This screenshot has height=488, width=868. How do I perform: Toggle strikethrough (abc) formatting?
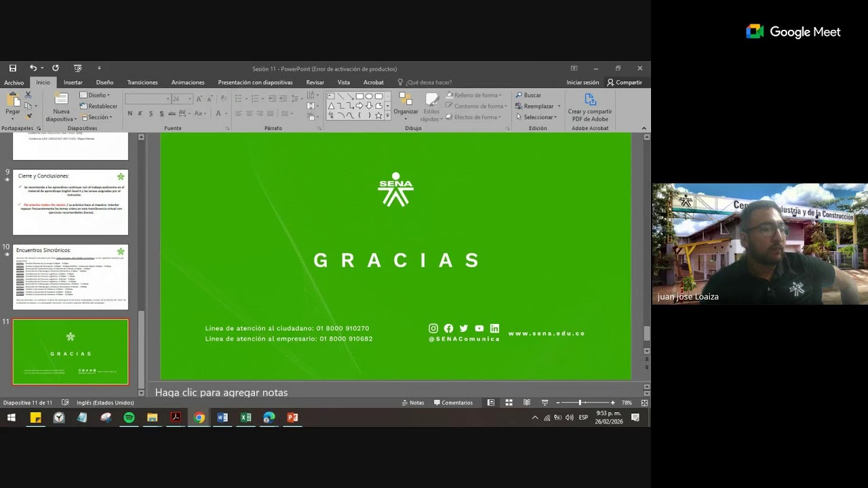point(173,113)
